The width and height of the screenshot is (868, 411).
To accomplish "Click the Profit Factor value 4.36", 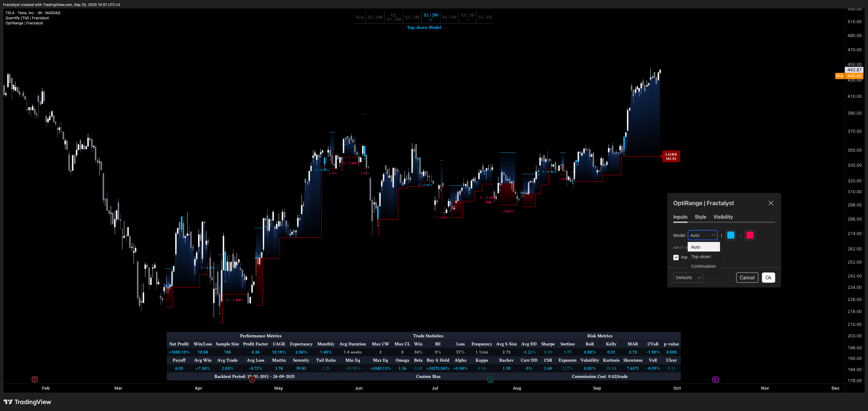I will pos(256,352).
